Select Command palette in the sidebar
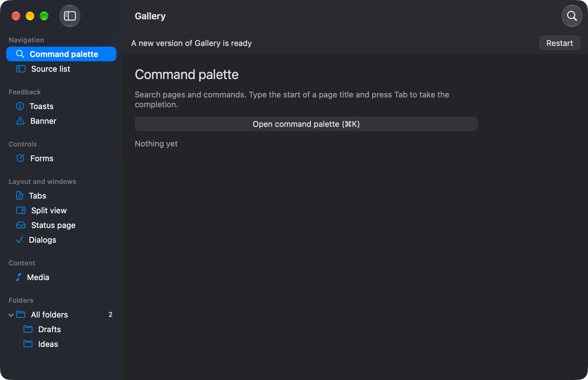Viewport: 588px width, 380px height. pos(61,54)
